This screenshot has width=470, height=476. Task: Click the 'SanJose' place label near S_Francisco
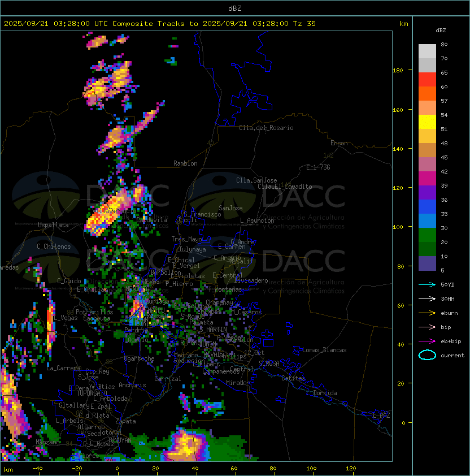230,208
